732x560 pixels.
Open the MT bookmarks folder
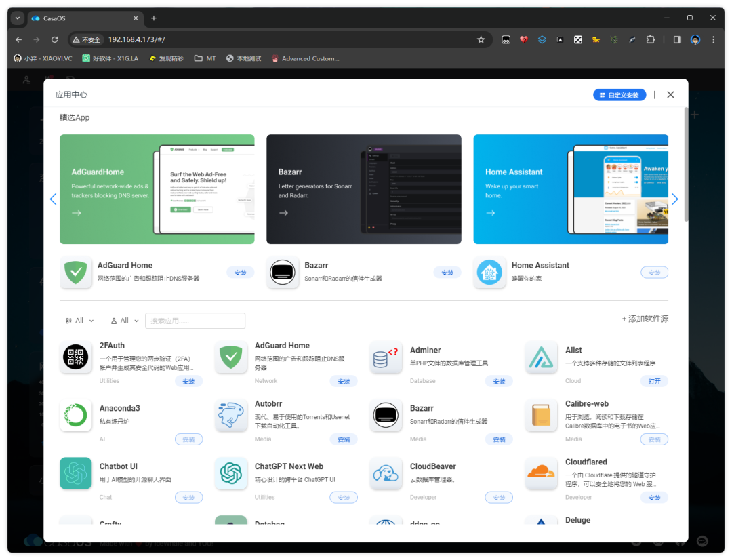205,58
